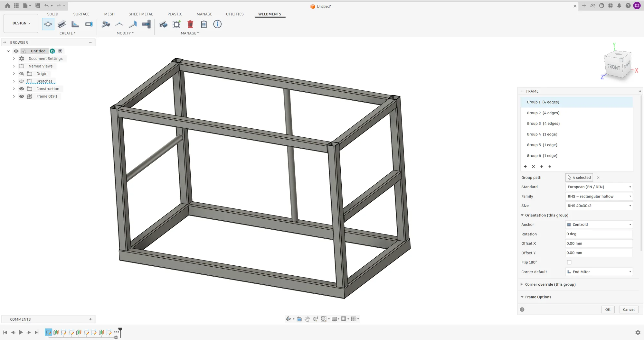This screenshot has width=644, height=340.
Task: Collapse the Untitled root tree node
Action: point(8,51)
